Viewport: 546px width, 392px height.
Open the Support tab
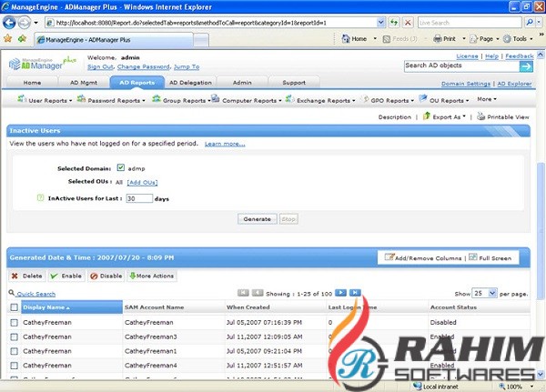pos(294,83)
